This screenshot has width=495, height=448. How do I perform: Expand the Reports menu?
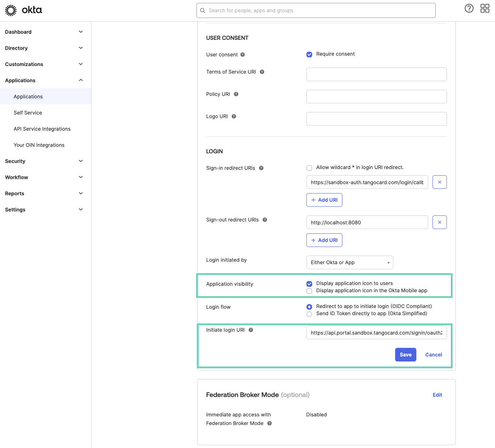point(45,193)
